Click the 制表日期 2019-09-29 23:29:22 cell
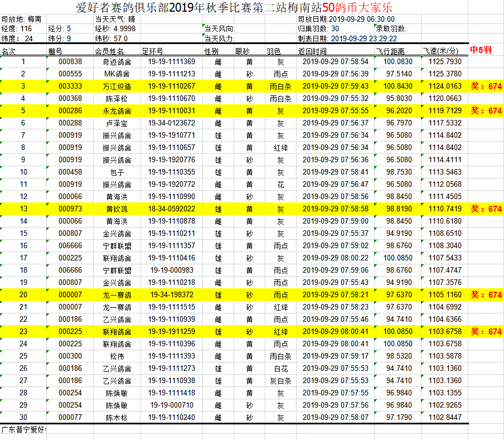Image resolution: width=504 pixels, height=440 pixels. point(348,38)
